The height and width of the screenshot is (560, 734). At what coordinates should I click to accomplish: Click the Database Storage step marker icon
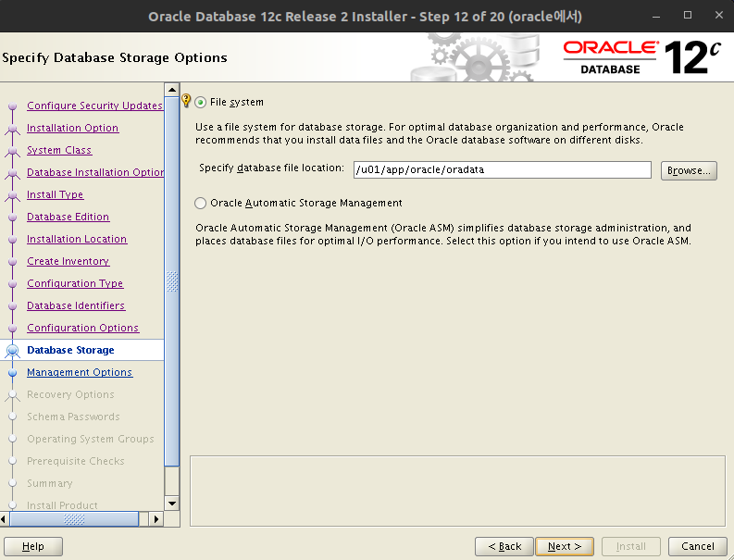(x=13, y=350)
